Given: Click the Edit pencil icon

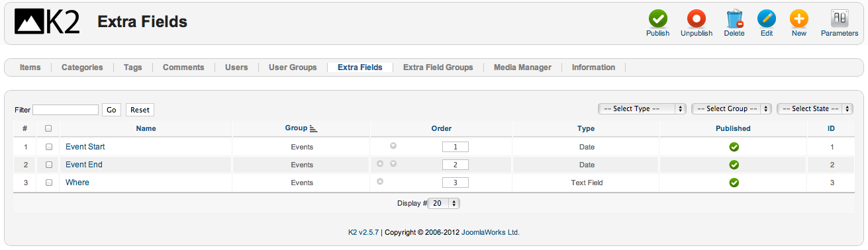Looking at the screenshot, I should (x=767, y=19).
